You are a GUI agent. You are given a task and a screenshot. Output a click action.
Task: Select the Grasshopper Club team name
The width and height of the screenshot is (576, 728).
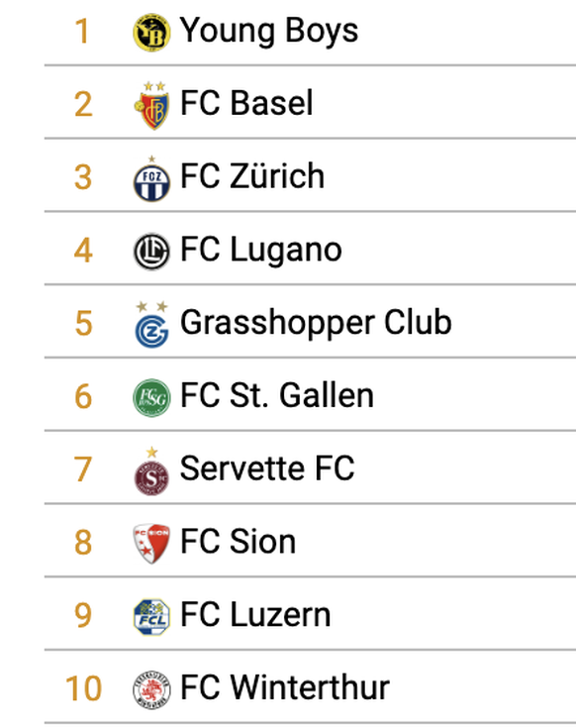[x=316, y=323]
